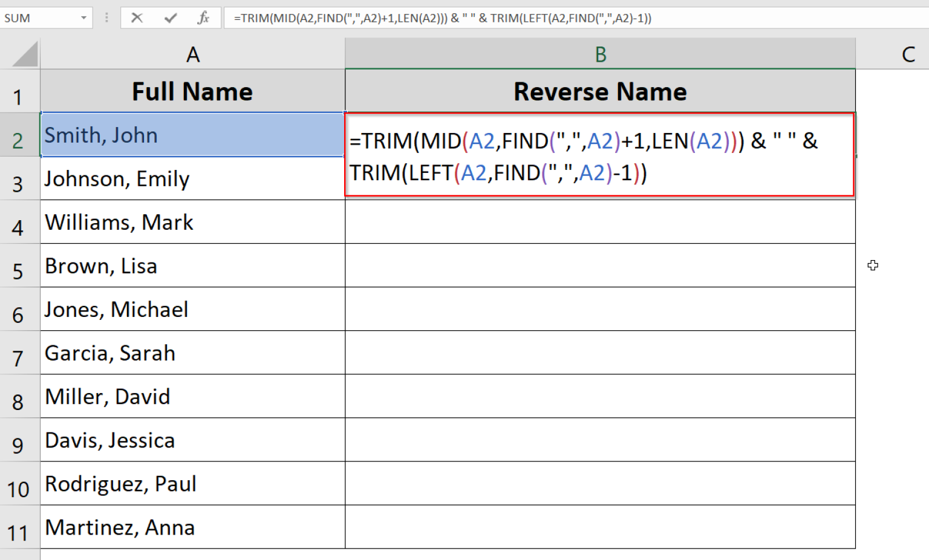Click cell B3 next to Johnson, Emily

coord(599,178)
